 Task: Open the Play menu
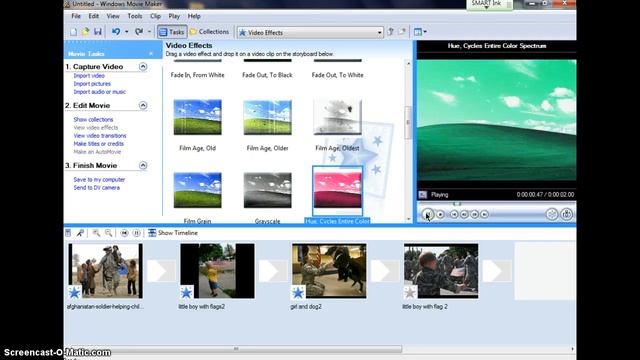(x=174, y=16)
